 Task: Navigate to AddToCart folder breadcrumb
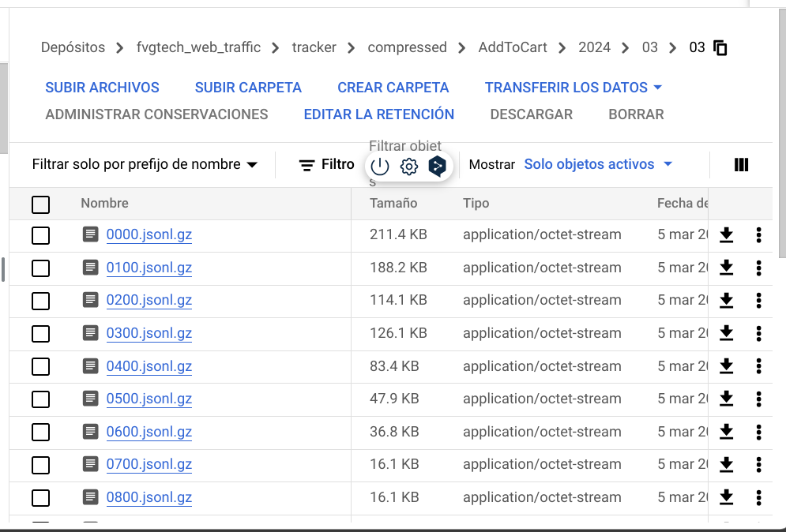(x=513, y=47)
